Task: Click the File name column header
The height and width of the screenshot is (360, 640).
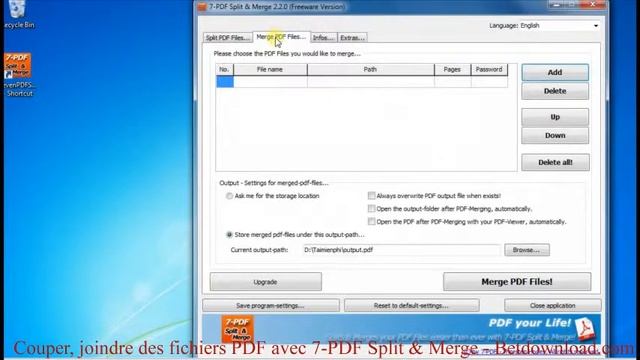Action: (270, 70)
